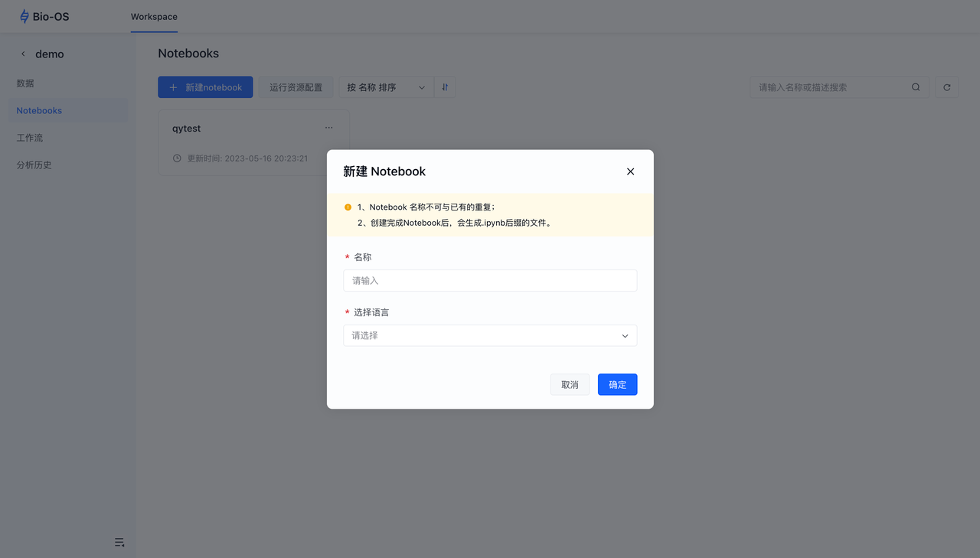Viewport: 980px width, 558px height.
Task: Click the search magnifier icon
Action: click(916, 87)
